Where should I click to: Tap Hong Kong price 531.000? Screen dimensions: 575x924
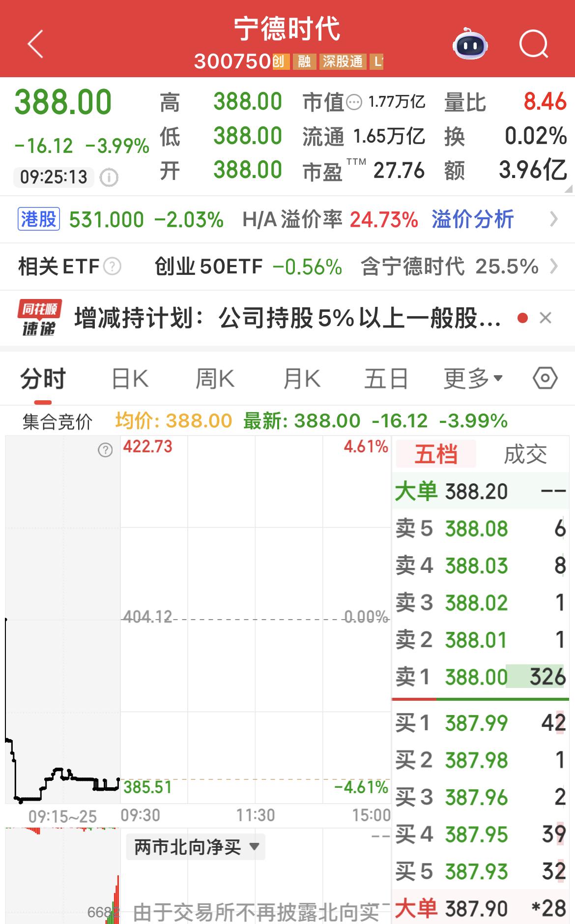click(x=107, y=219)
